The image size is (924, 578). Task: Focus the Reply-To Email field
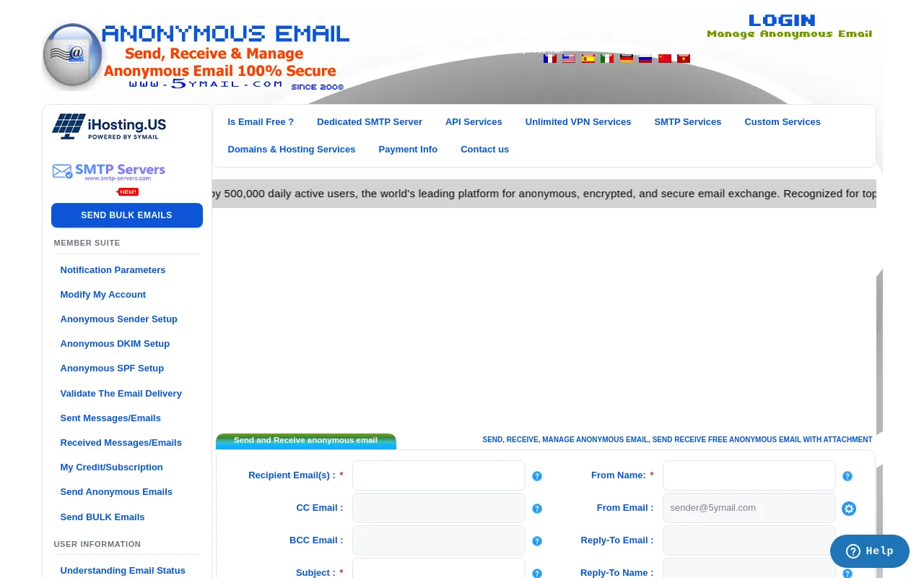point(749,540)
